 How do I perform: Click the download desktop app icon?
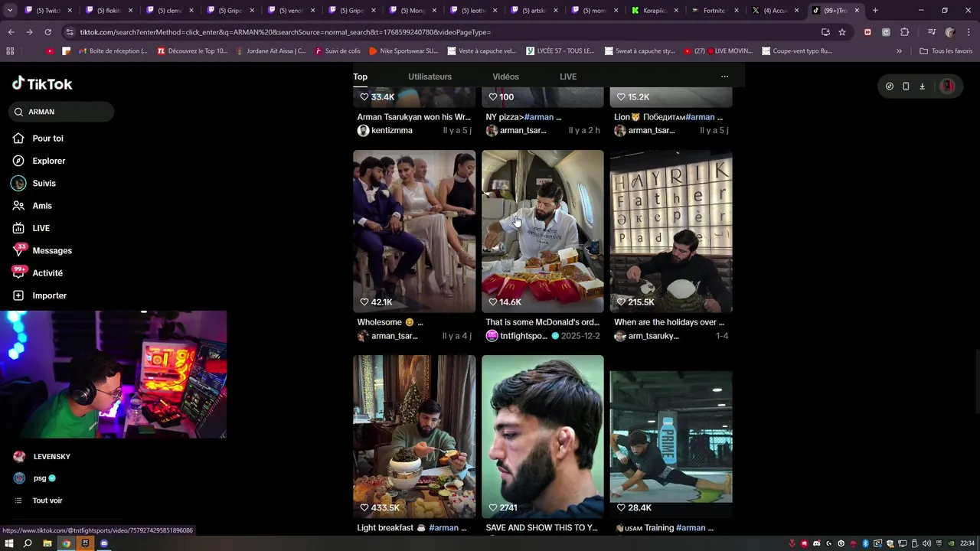click(x=922, y=86)
